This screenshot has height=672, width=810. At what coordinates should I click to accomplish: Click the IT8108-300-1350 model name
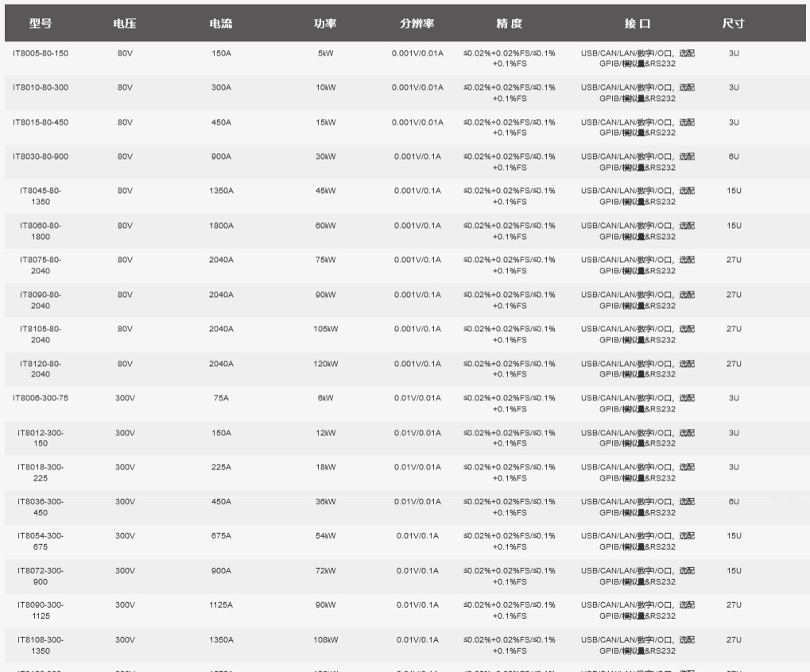click(x=41, y=645)
